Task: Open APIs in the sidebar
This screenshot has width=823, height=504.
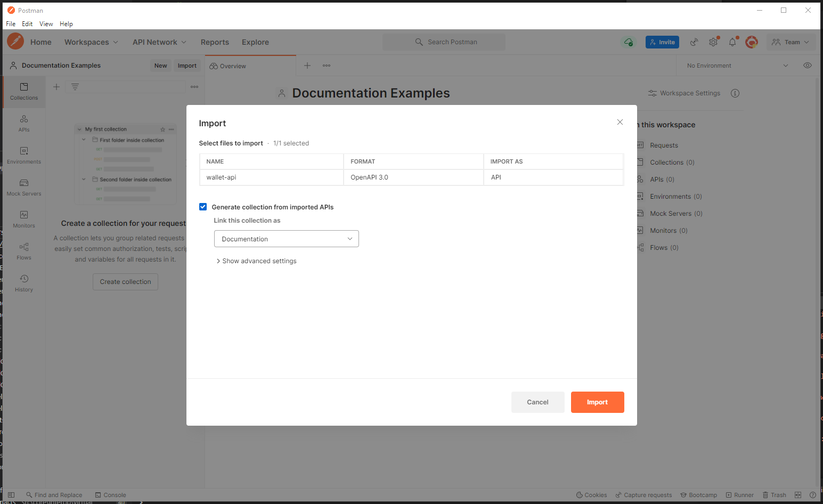Action: point(24,124)
